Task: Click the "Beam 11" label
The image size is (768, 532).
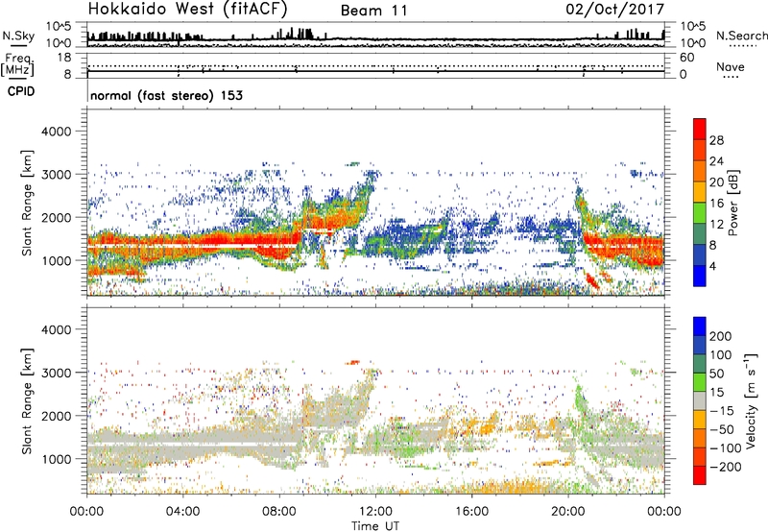Action: point(373,11)
